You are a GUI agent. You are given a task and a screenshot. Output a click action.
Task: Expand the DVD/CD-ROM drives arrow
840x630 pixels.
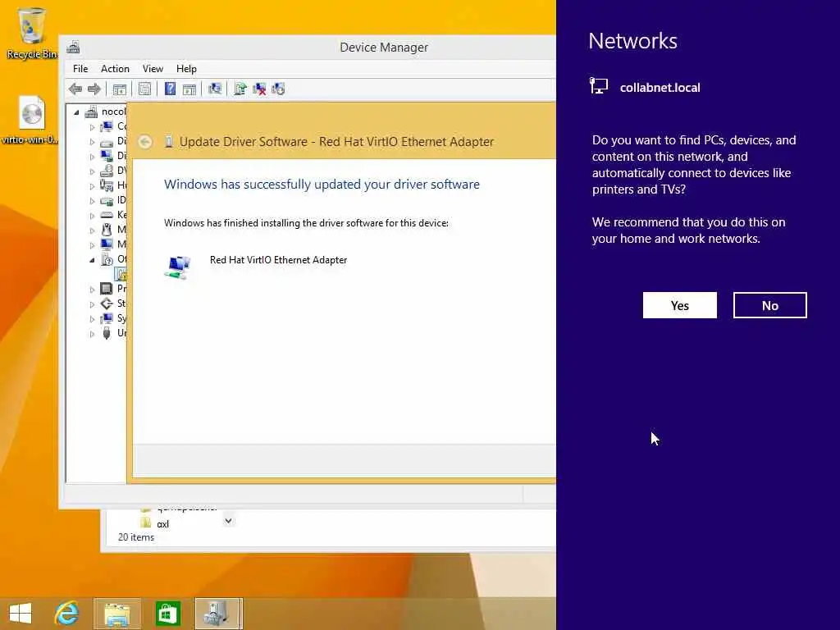coord(92,171)
